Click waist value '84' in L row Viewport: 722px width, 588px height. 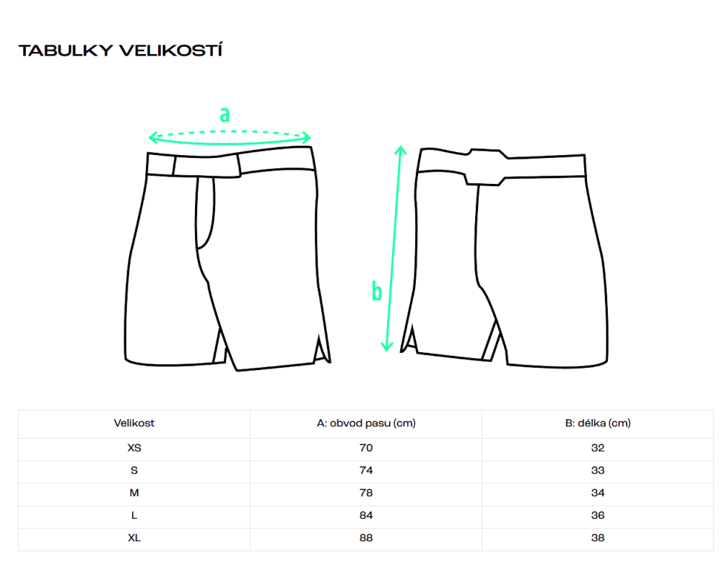pos(366,516)
